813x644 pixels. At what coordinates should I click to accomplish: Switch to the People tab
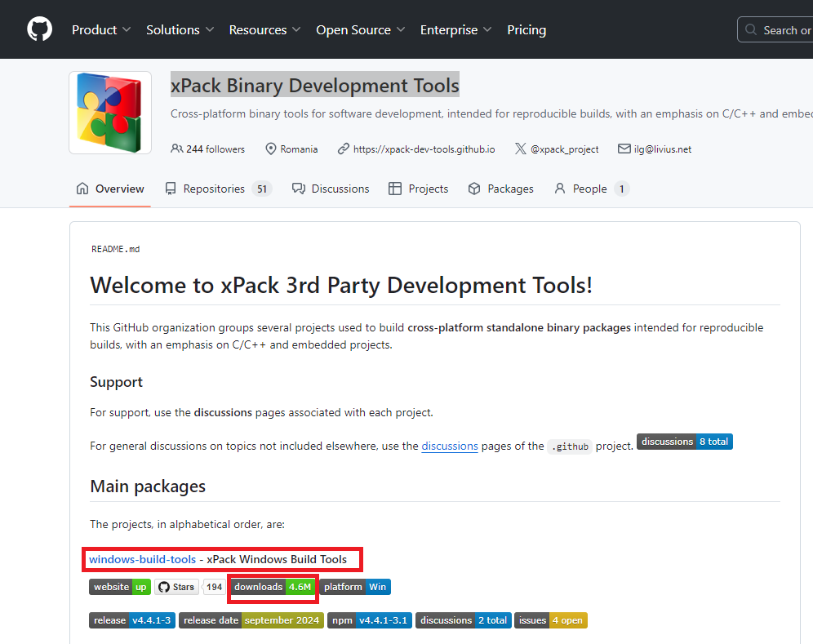coord(591,189)
